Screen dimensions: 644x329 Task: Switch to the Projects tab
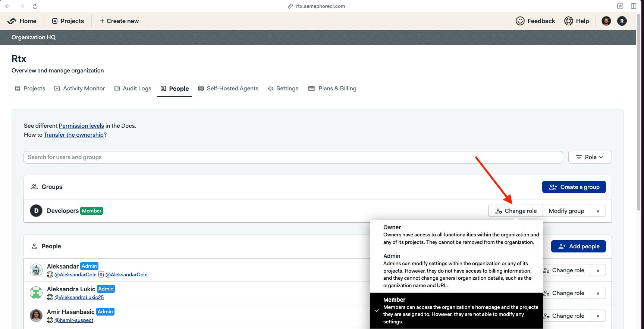point(30,89)
